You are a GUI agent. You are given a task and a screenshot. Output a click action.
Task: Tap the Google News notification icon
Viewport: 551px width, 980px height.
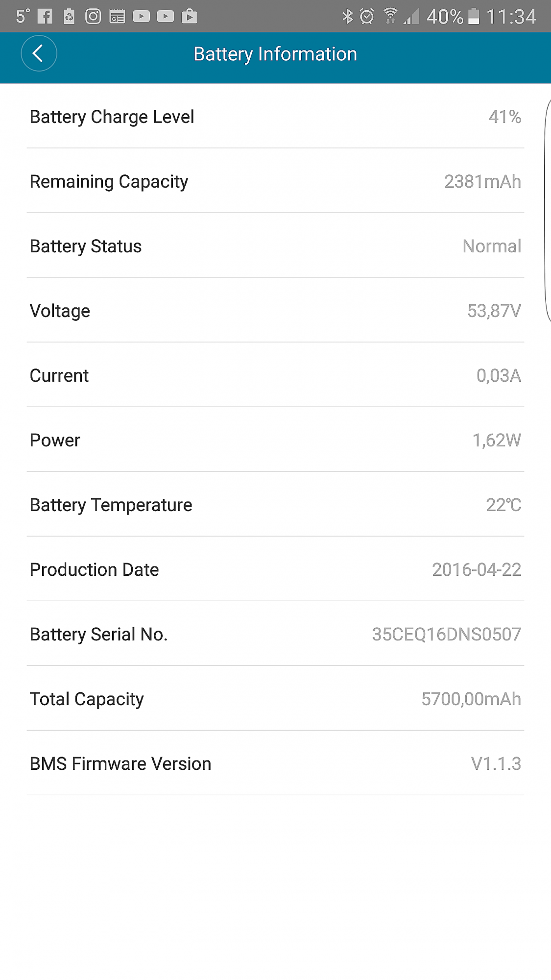pyautogui.click(x=117, y=17)
